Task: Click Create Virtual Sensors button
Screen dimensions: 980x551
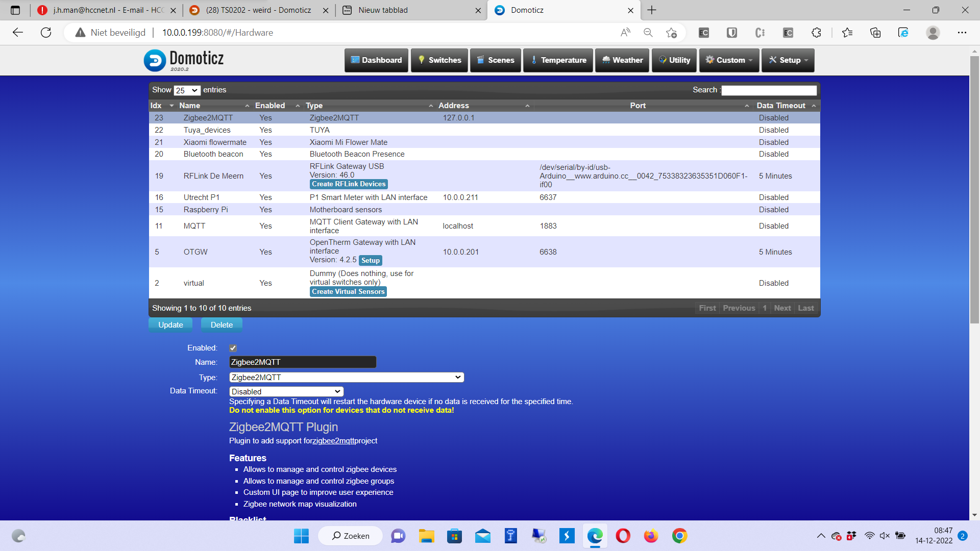Action: pos(348,292)
